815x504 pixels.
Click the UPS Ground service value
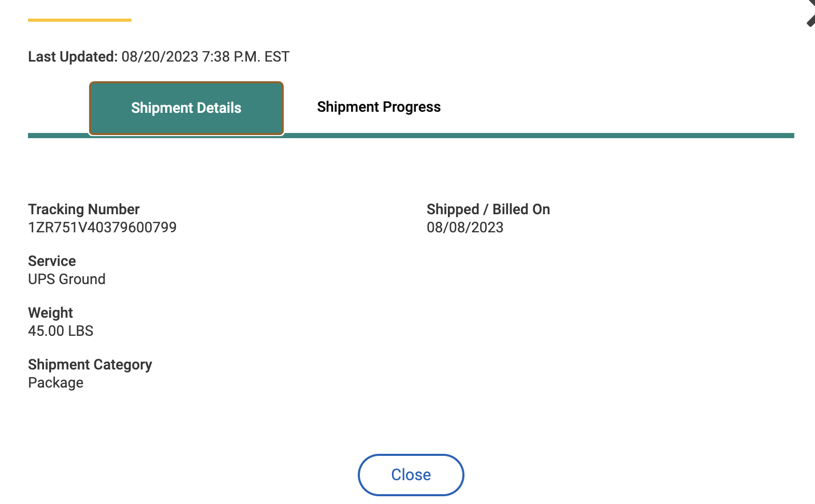(67, 279)
